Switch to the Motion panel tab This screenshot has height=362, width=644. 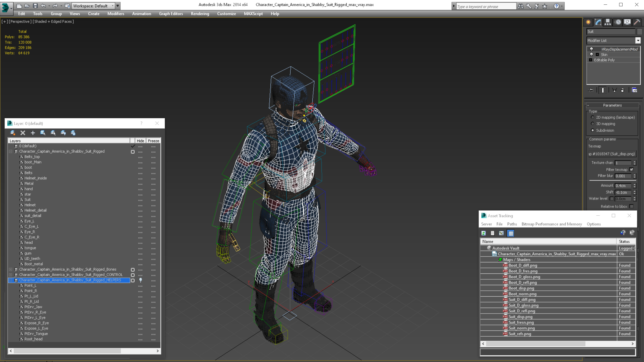point(618,22)
